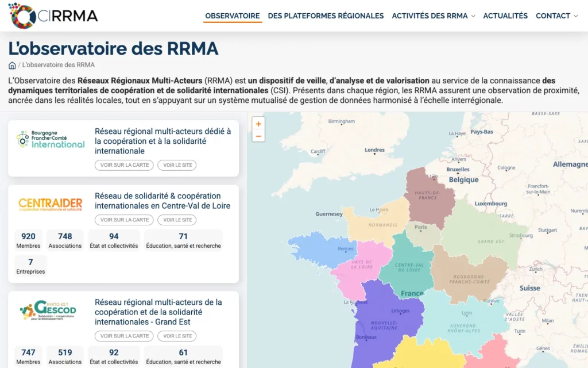Select the Centre-Val de Loire map region

click(x=407, y=264)
